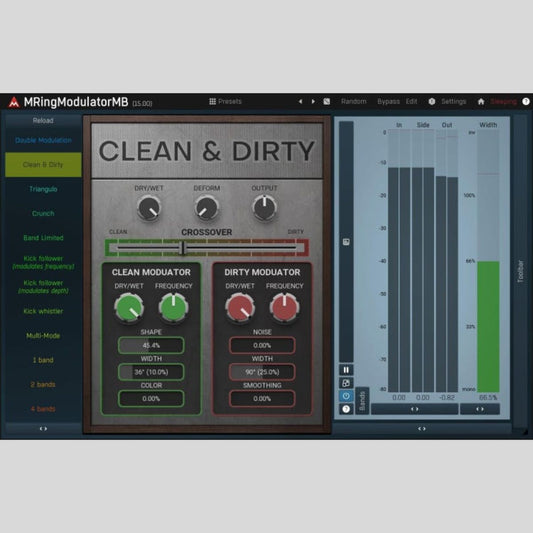
Task: Click the Settings label
Action: pyautogui.click(x=453, y=101)
